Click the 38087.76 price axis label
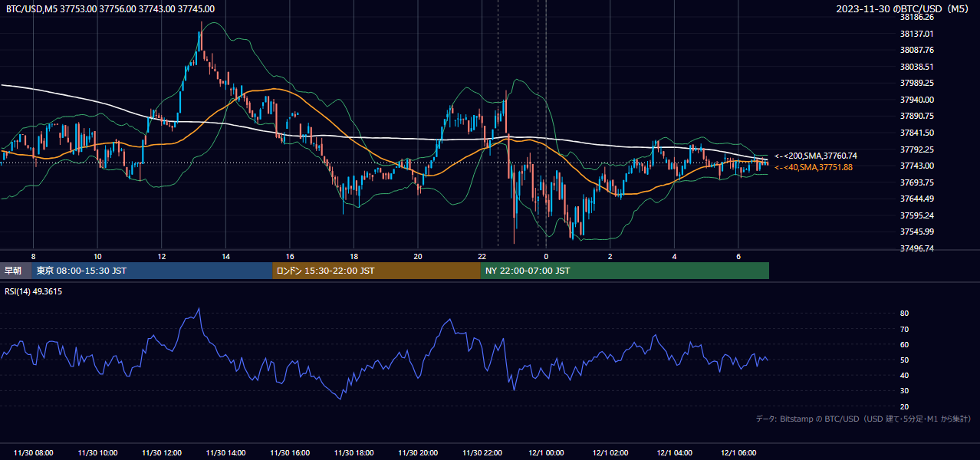 coord(917,50)
